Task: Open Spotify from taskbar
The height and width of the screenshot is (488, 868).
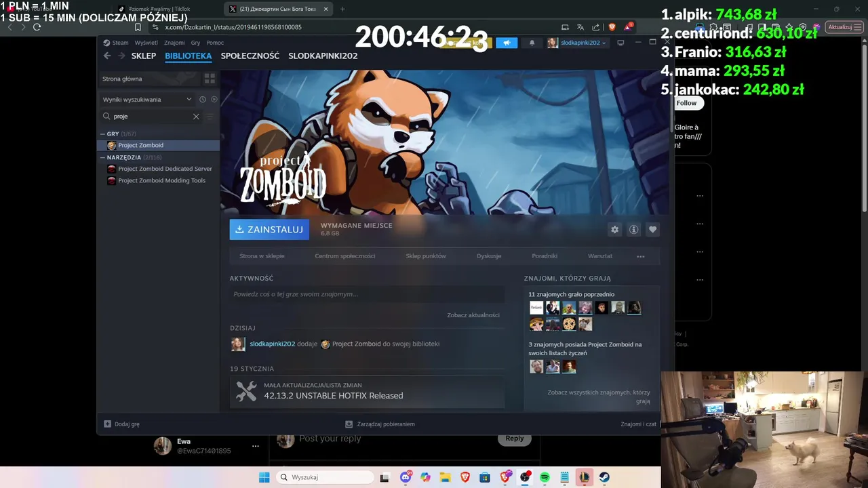Action: [x=545, y=477]
